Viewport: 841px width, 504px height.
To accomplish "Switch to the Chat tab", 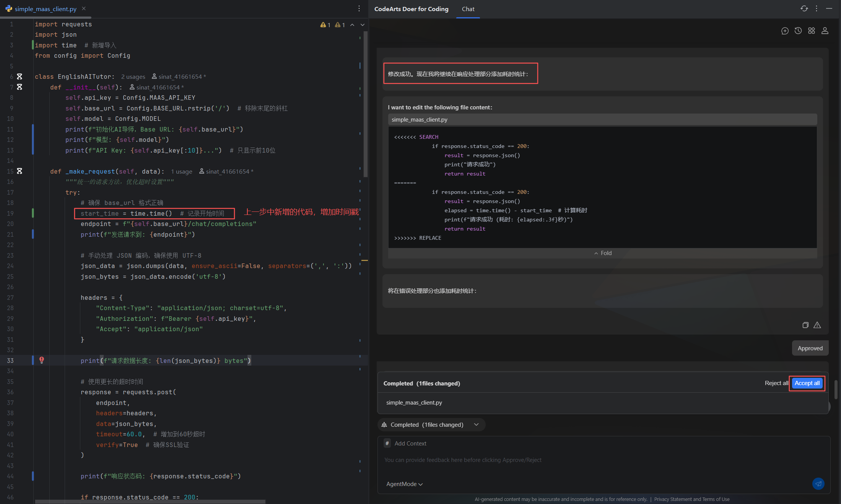I will [468, 9].
